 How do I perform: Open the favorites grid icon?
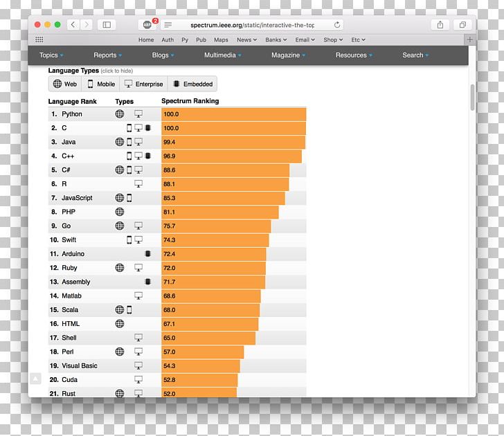39,39
